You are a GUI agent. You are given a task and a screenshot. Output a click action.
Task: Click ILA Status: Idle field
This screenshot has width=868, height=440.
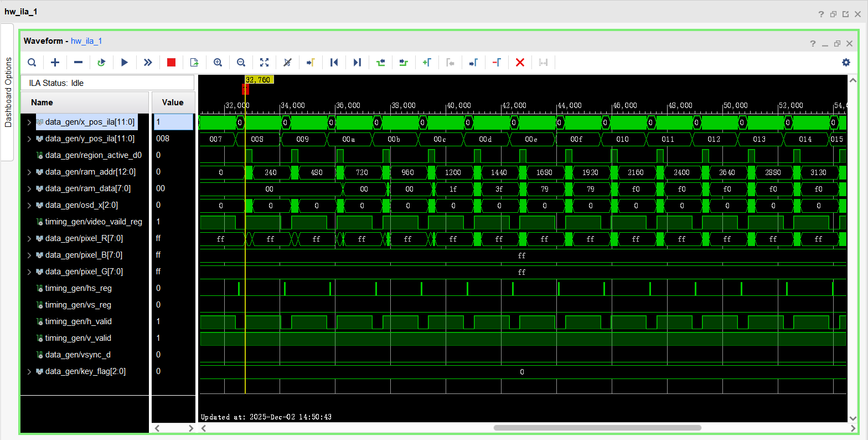tap(107, 83)
